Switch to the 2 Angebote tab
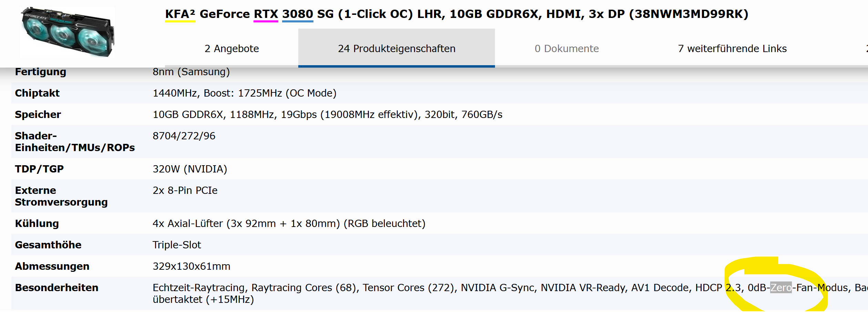This screenshot has height=327, width=868. click(x=231, y=49)
